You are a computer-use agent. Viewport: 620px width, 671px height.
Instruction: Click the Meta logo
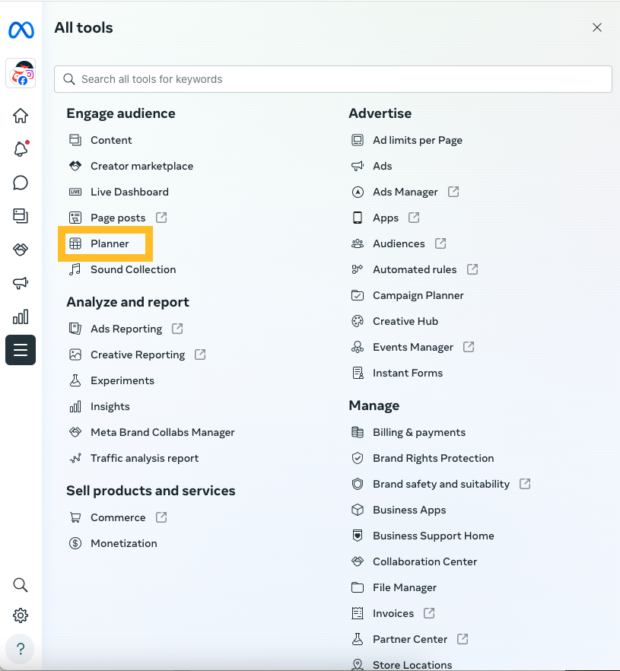pos(21,30)
